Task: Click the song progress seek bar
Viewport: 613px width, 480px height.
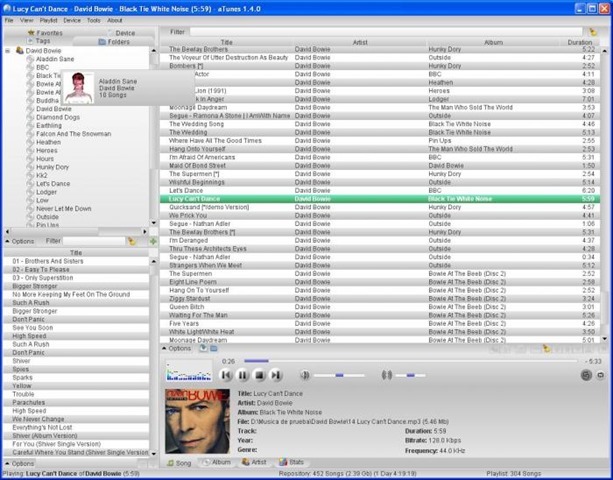Action: tap(410, 361)
